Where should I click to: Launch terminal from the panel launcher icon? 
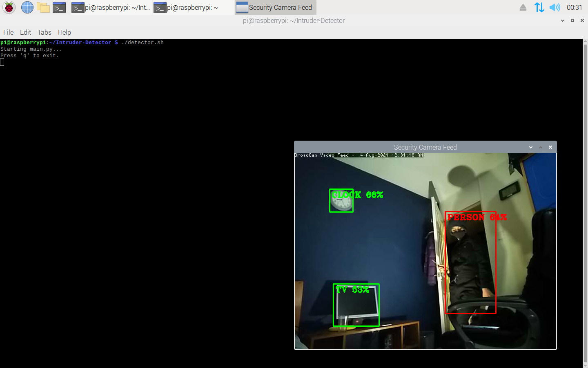pos(59,7)
